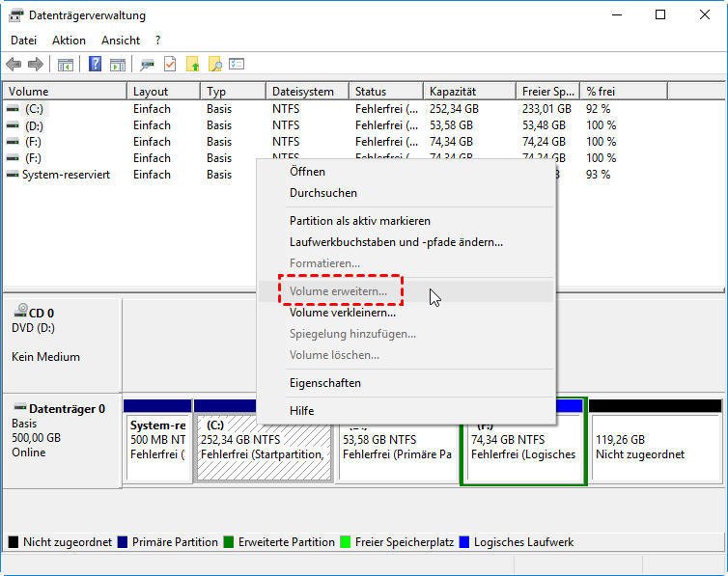Minimize the Datenträgerverwaltung window
This screenshot has height=576, width=728.
coord(617,14)
